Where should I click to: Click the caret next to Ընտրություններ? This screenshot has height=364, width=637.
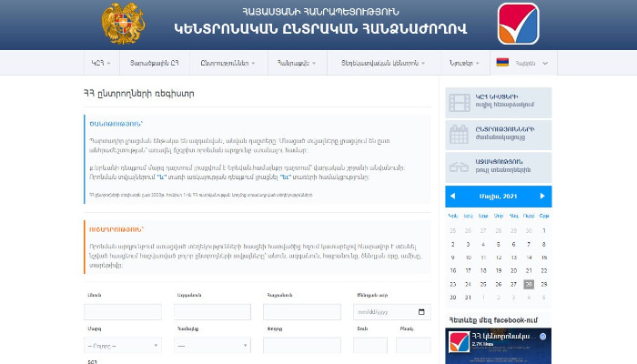pos(253,64)
